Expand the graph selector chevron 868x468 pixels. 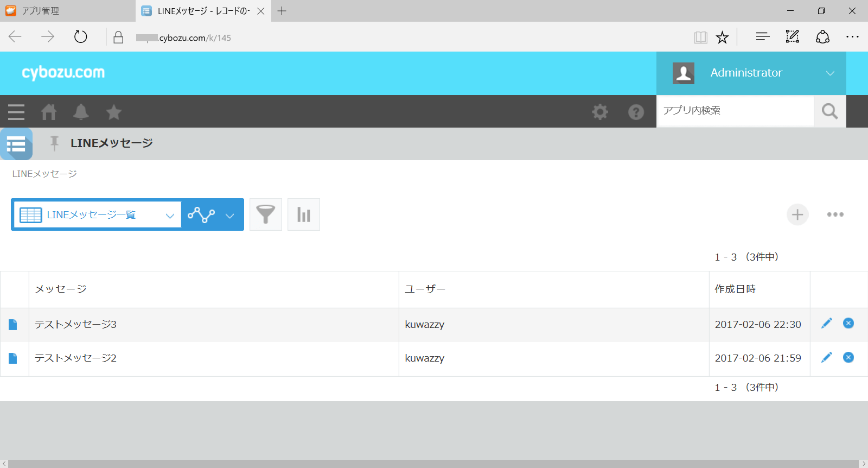[230, 216]
